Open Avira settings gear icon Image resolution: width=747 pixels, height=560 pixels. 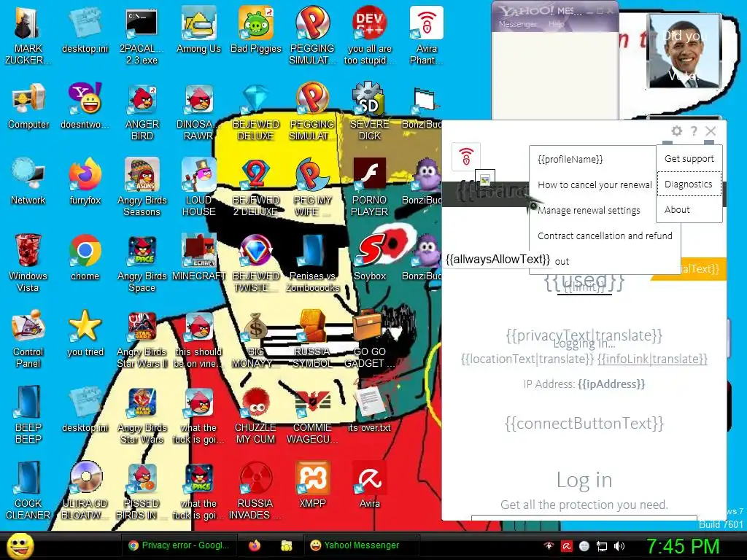676,131
